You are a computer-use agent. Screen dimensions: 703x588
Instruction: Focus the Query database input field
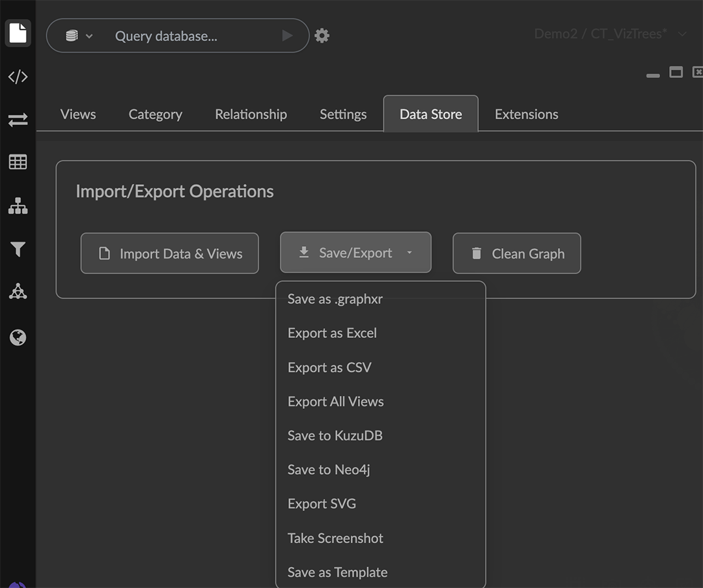pyautogui.click(x=189, y=36)
